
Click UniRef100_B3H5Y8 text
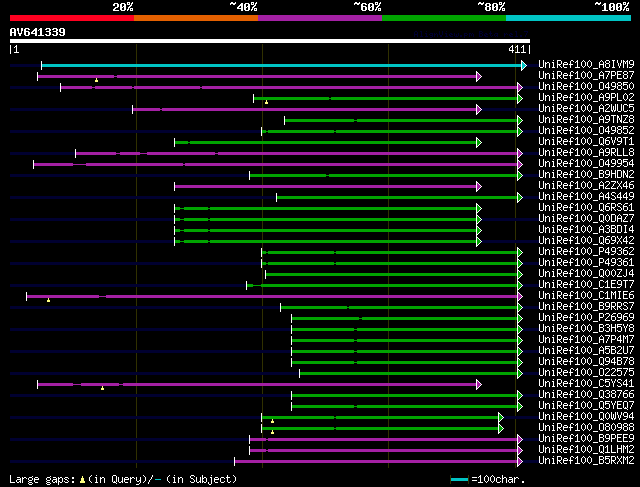(x=586, y=329)
